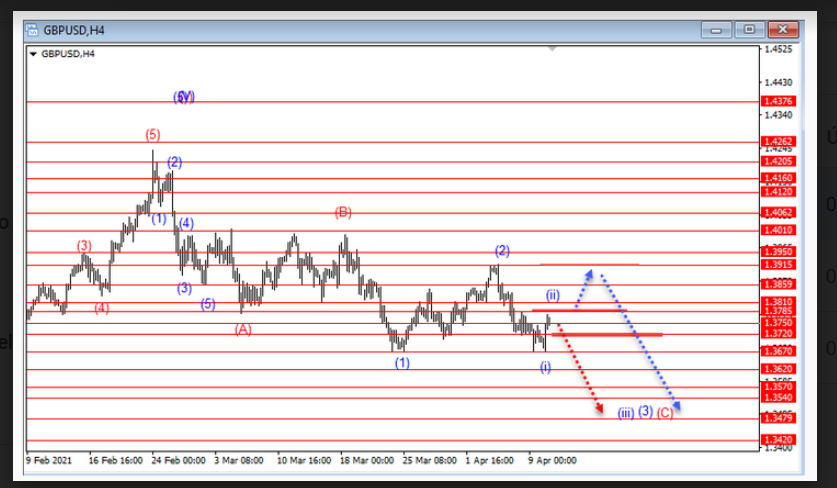This screenshot has height=488, width=837.
Task: Select the 1.4262 red price tag
Action: (778, 142)
